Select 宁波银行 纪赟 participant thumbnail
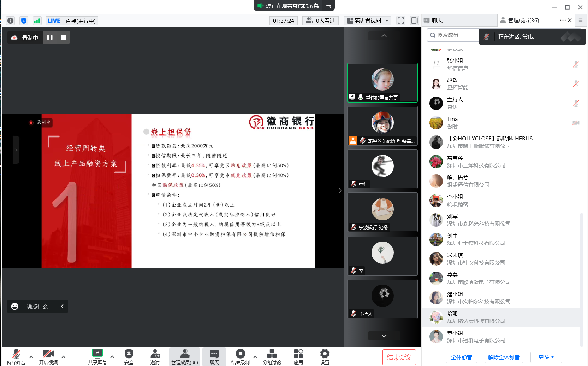The image size is (588, 366). coord(382,212)
